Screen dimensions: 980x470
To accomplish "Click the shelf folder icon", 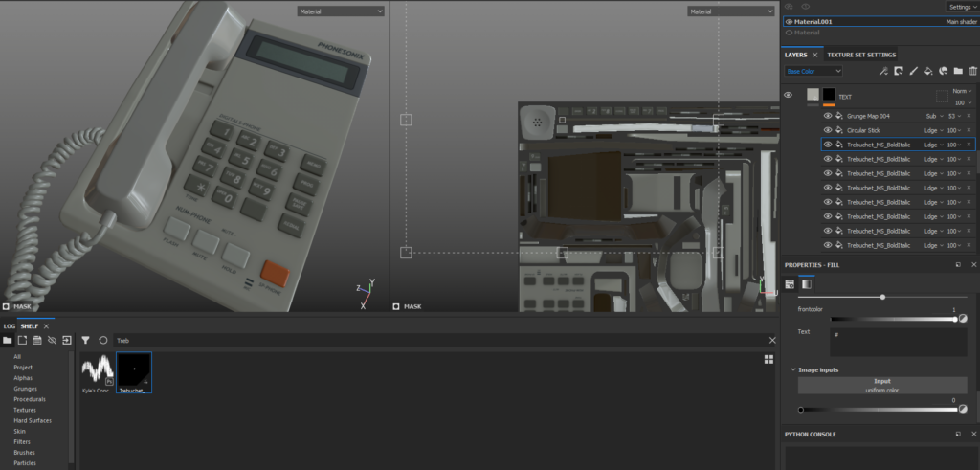I will [8, 341].
